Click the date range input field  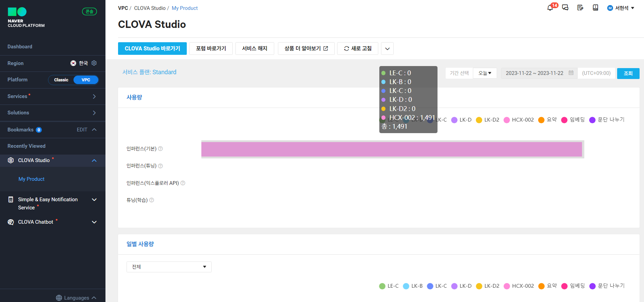tap(539, 73)
